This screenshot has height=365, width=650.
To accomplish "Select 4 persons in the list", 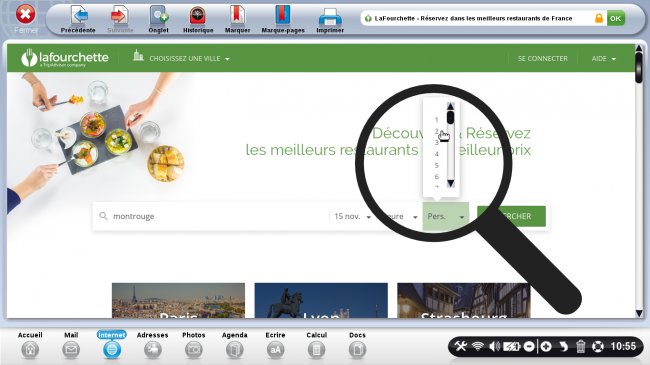I will point(437,154).
